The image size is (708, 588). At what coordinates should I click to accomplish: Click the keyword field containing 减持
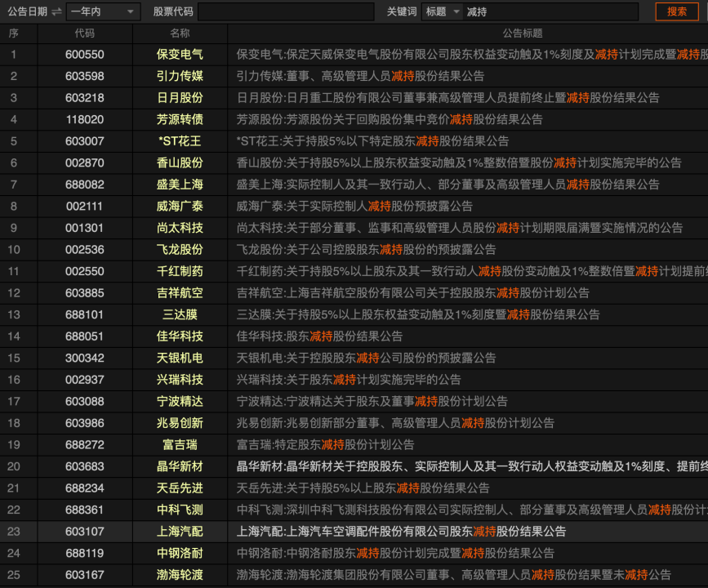[551, 11]
